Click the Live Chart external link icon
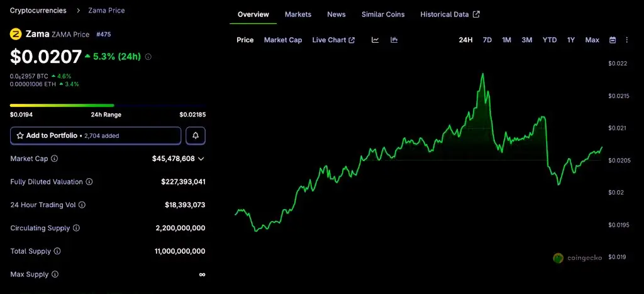Image resolution: width=644 pixels, height=294 pixels. [352, 40]
